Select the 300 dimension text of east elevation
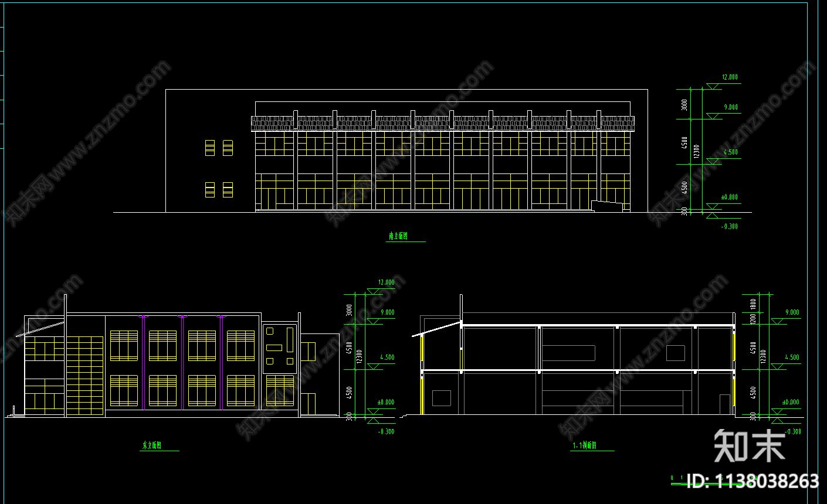This screenshot has width=827, height=504. coord(350,416)
